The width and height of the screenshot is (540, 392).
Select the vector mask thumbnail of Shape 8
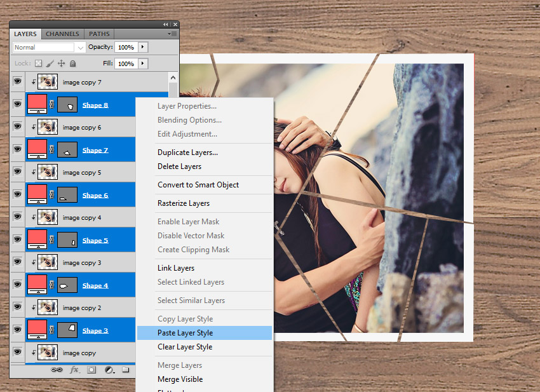click(x=67, y=104)
